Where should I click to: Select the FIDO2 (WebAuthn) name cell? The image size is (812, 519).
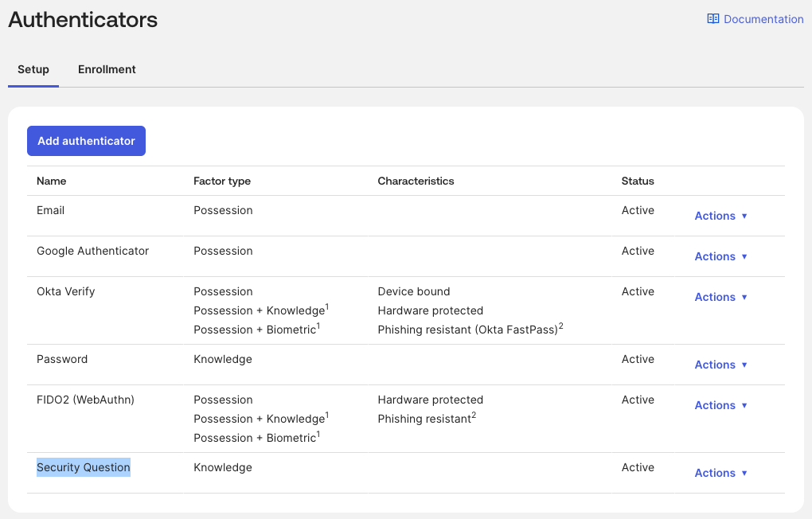coord(85,400)
